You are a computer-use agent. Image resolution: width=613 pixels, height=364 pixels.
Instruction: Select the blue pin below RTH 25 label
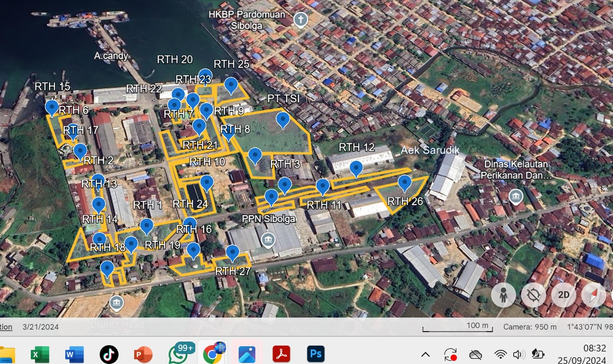[231, 85]
